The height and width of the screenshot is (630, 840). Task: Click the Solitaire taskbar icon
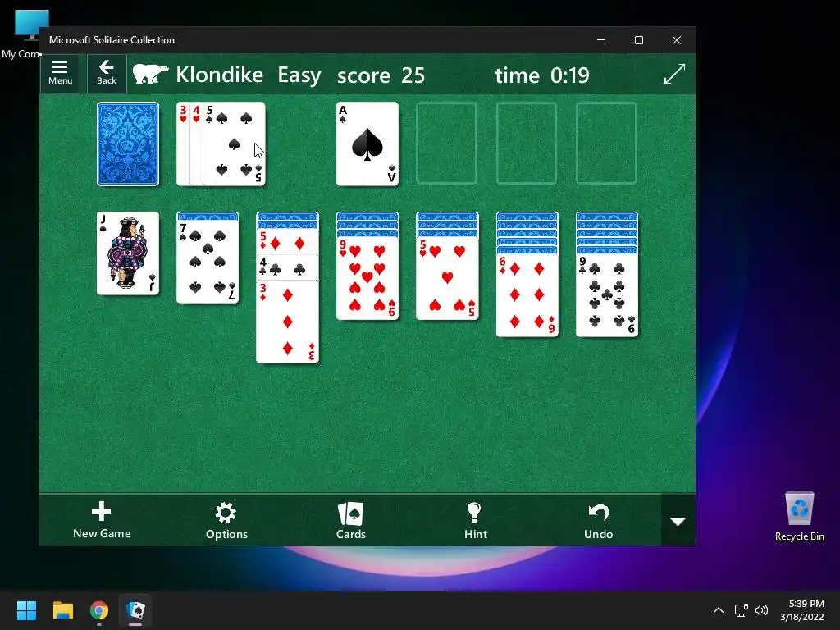click(135, 610)
